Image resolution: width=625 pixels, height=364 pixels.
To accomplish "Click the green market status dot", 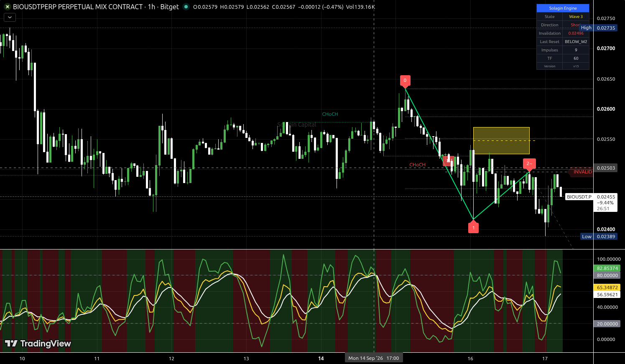I will click(x=186, y=7).
